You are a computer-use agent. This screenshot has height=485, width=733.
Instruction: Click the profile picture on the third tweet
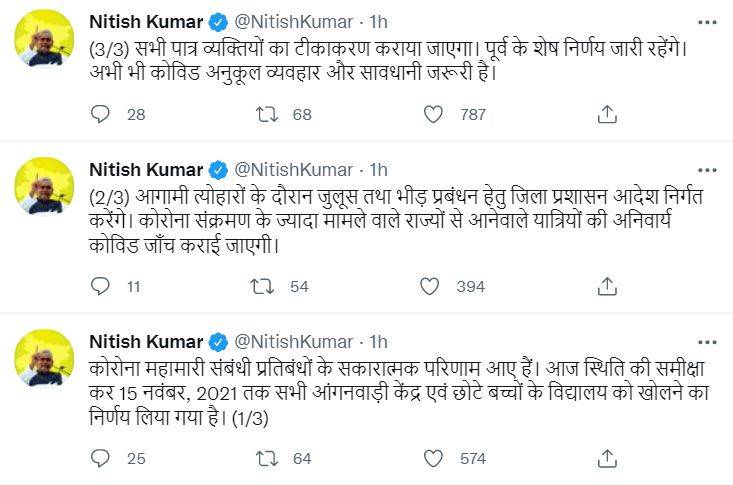(44, 359)
